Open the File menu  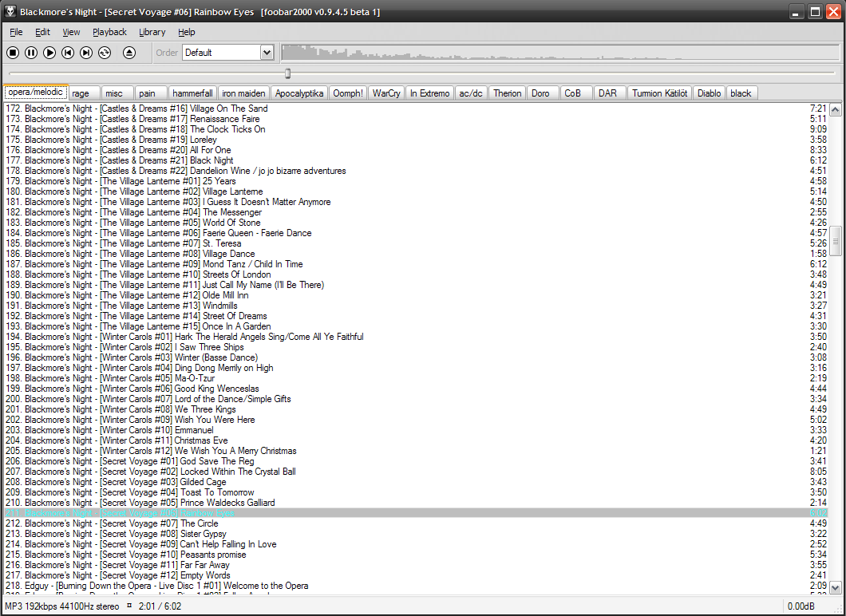(x=16, y=32)
